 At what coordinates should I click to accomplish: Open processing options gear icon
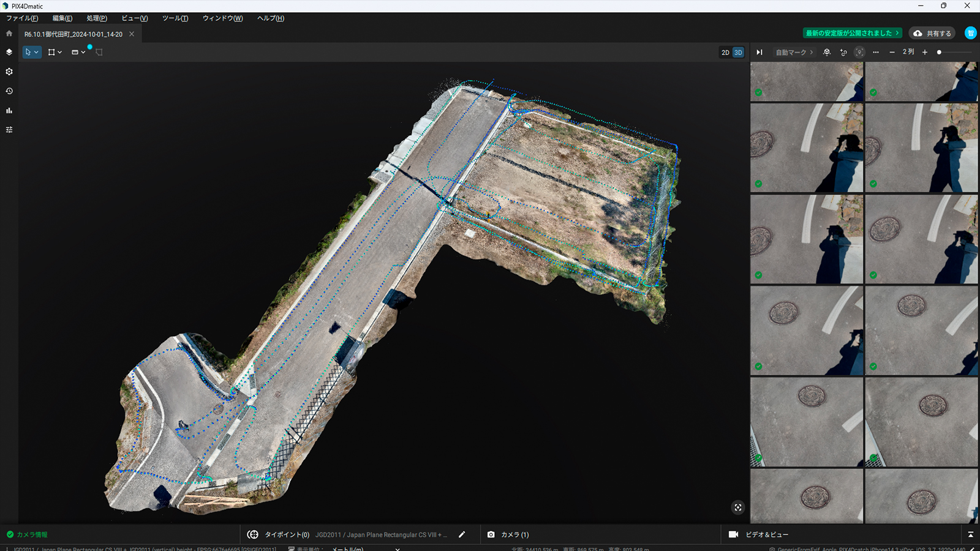(9, 72)
